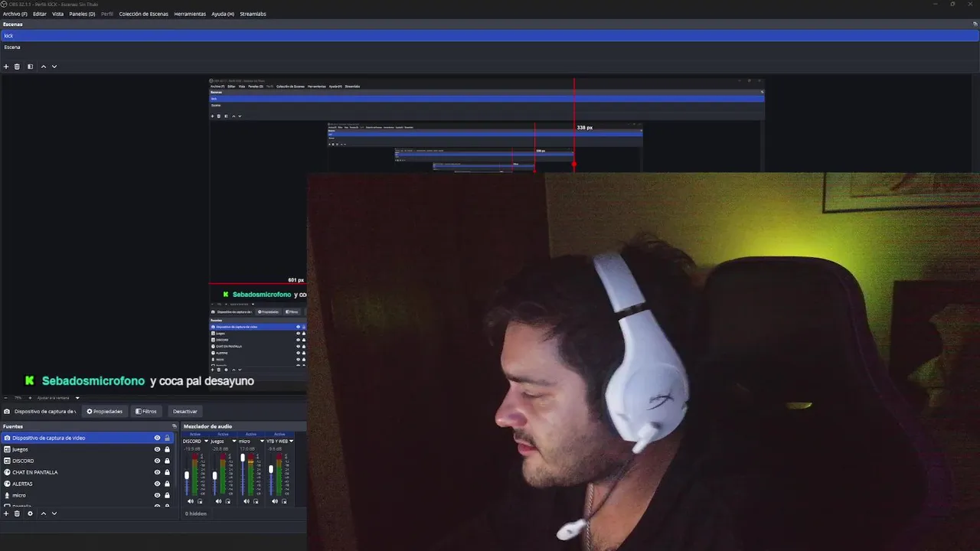Add a new source in the Fuentes toolbar
Viewport: 980px width, 551px height.
(6, 514)
